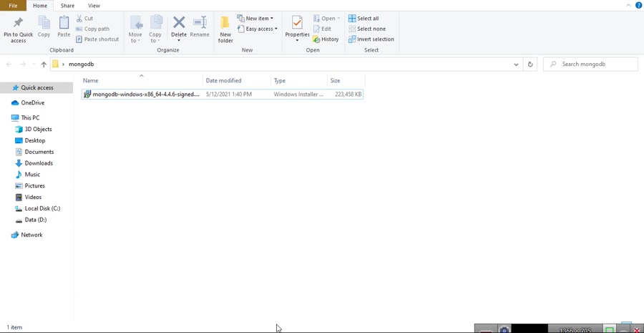Open the New item dropdown
This screenshot has width=644, height=333.
coord(255,18)
